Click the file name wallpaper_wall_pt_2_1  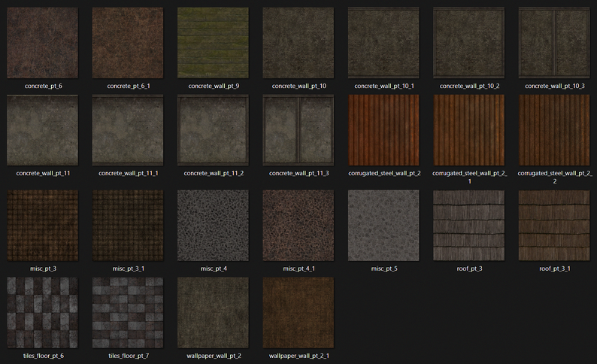click(x=299, y=356)
